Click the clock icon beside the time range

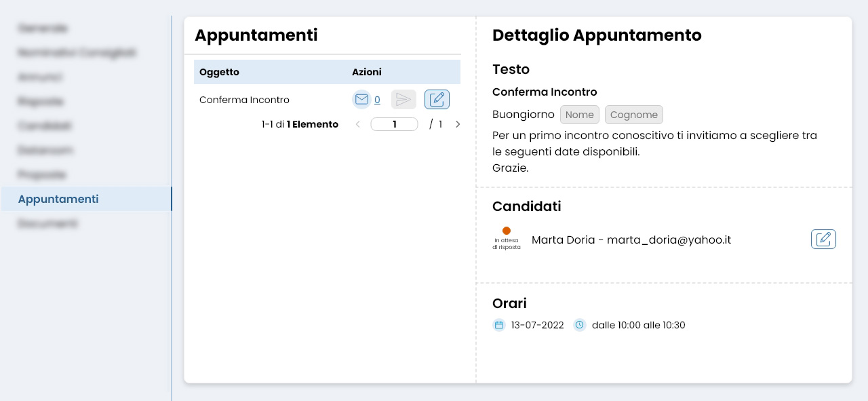point(580,325)
